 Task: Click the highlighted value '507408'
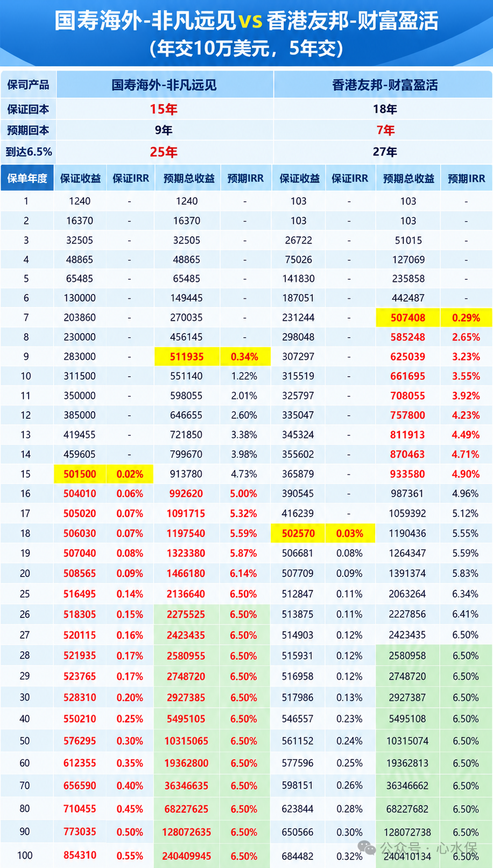click(408, 317)
